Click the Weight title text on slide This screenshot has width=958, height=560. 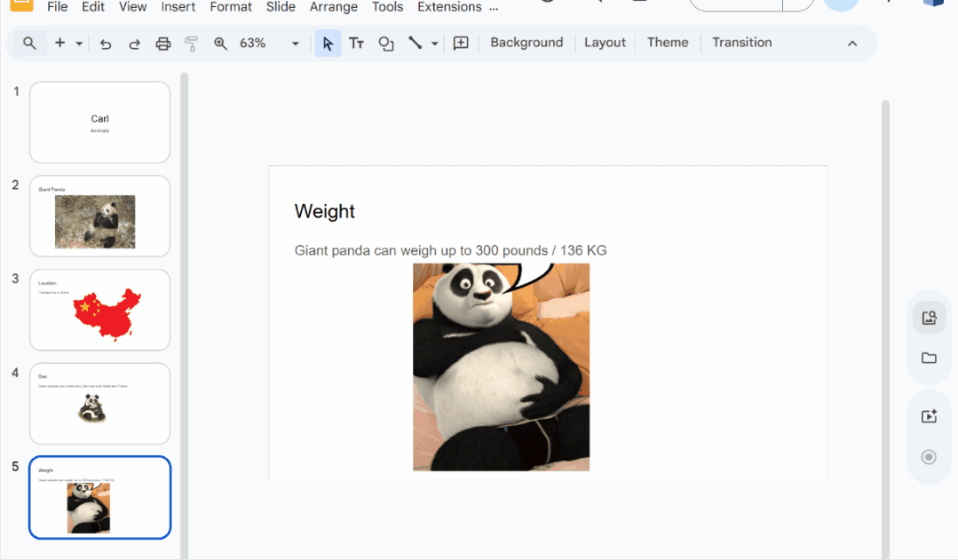(324, 211)
